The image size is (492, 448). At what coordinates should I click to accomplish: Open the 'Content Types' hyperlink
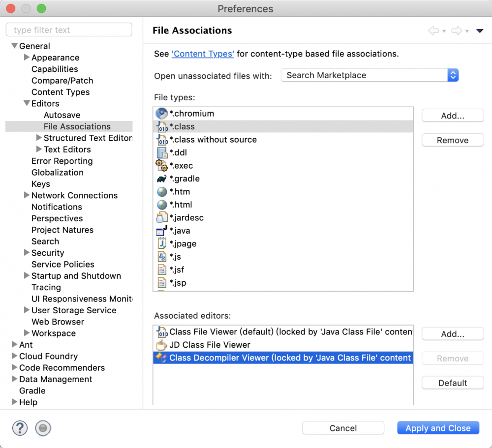point(202,54)
